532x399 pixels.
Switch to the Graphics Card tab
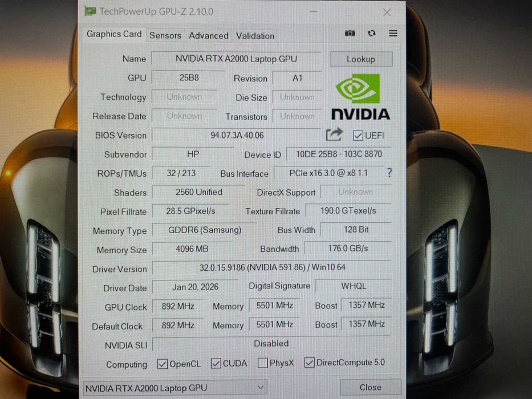114,34
